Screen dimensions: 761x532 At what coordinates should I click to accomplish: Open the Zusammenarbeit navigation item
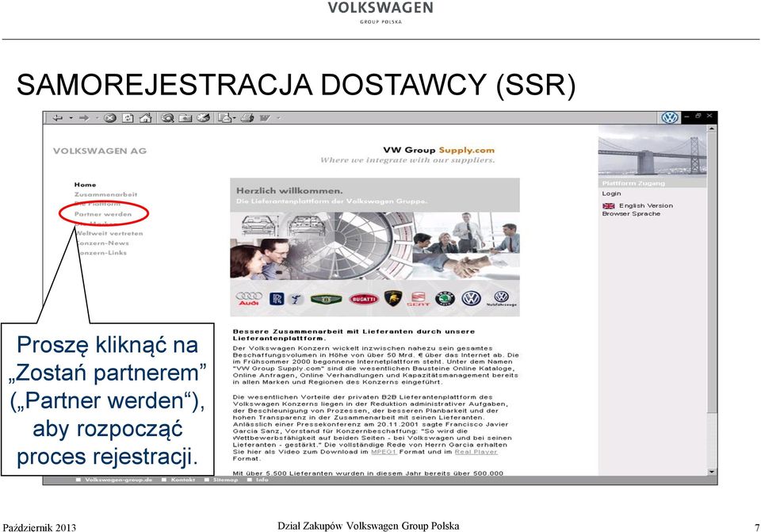(x=105, y=194)
